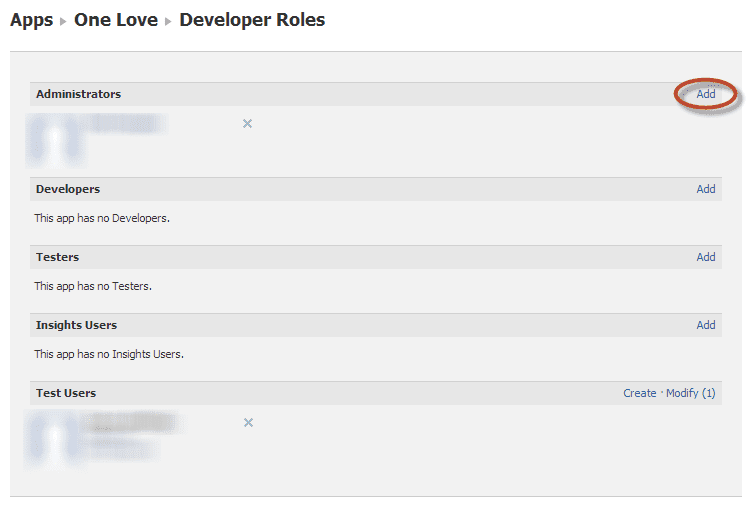Select the Developer Roles breadcrumb title
750x506 pixels.
click(252, 20)
